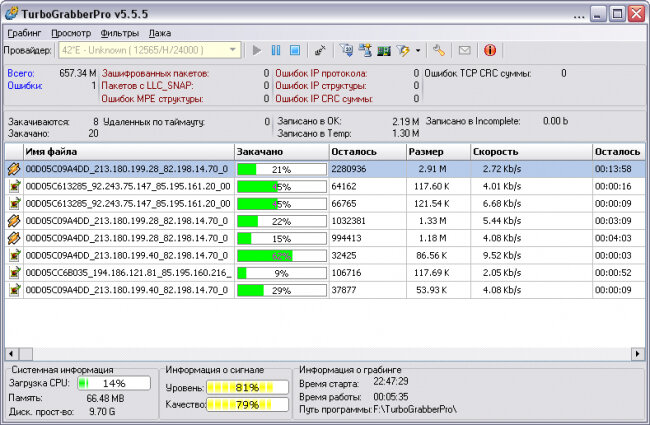Click the file icon of the 86.56 K row
650x425 pixels.
click(15, 255)
